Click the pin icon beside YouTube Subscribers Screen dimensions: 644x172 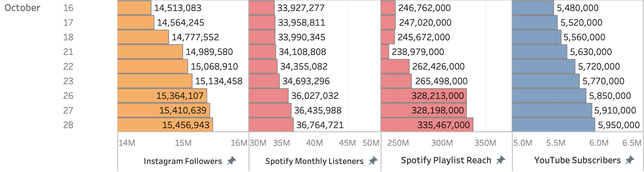click(630, 160)
